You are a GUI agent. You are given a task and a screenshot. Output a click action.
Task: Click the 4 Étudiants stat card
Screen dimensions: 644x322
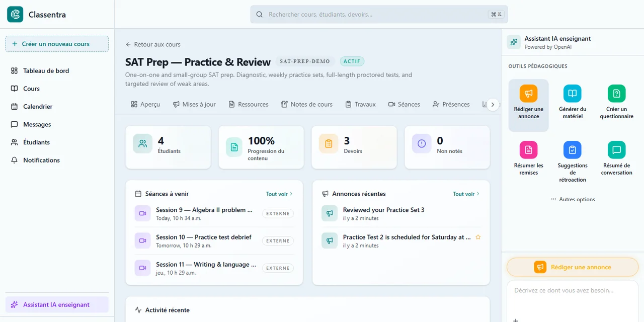point(168,147)
